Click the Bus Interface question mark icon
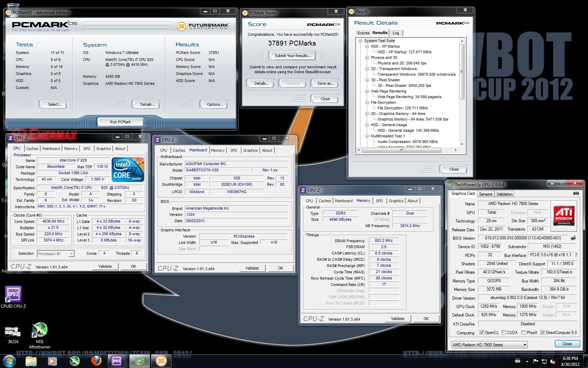588x368 pixels. tap(576, 255)
